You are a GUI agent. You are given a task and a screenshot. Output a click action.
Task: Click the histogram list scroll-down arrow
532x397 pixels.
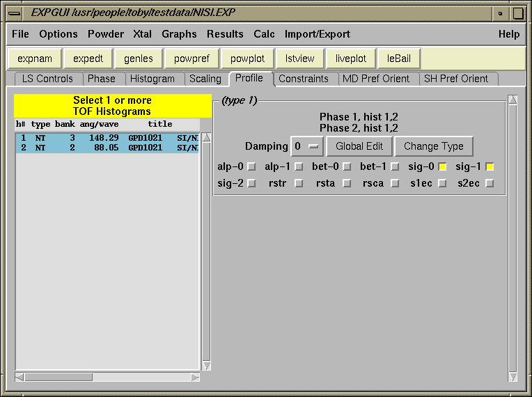(x=206, y=366)
